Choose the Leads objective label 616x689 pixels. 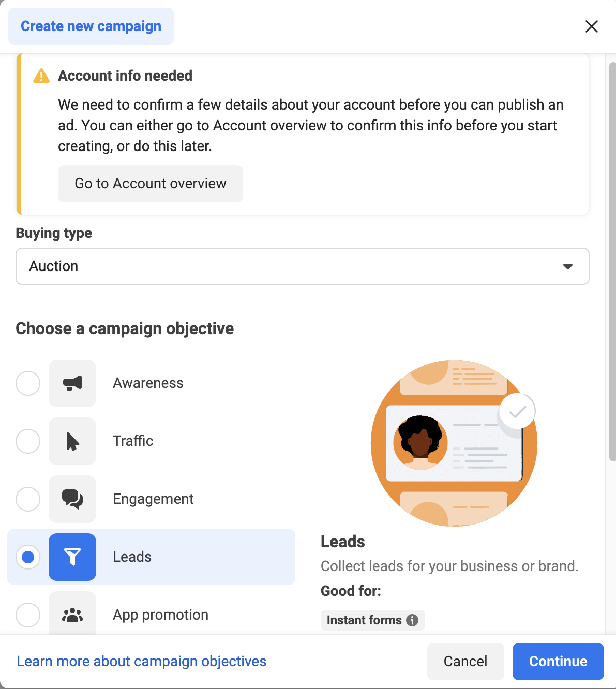coord(132,557)
